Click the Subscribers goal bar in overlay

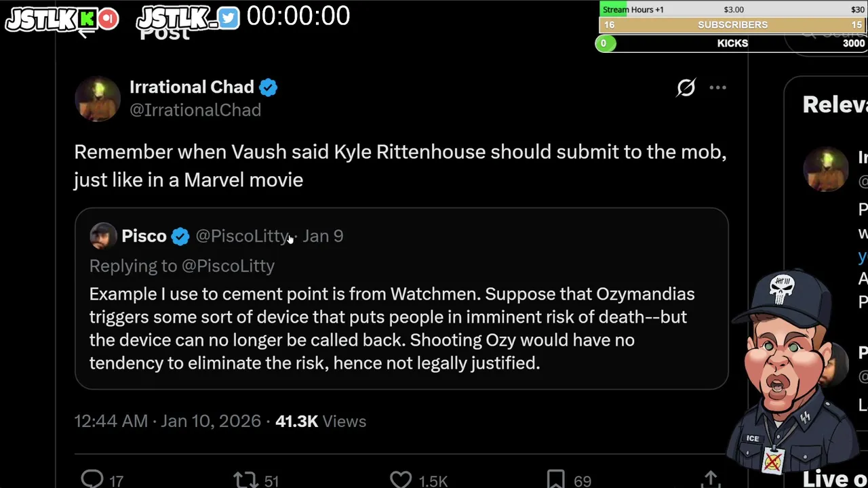pyautogui.click(x=732, y=25)
